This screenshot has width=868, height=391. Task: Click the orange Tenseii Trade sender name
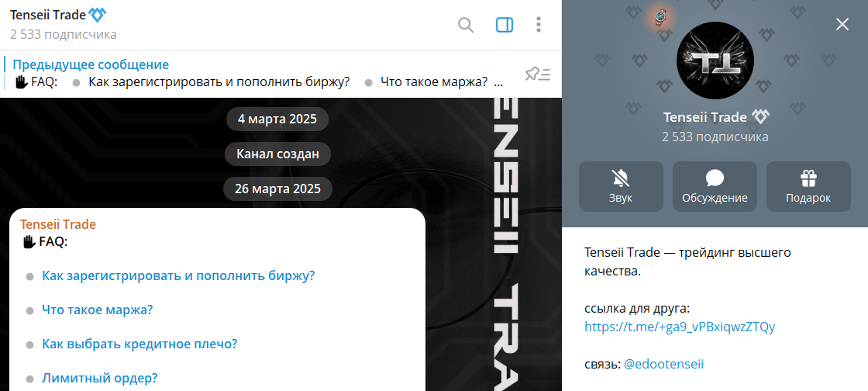coord(58,224)
